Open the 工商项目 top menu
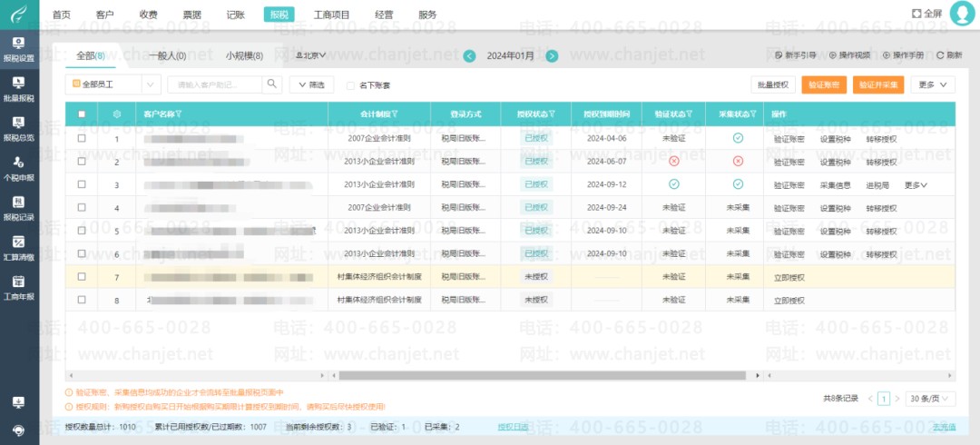Viewport: 980px width, 445px height. coord(331,15)
